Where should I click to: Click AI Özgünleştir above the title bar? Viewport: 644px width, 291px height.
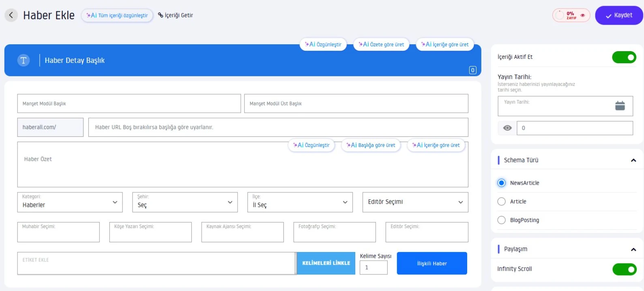click(323, 44)
